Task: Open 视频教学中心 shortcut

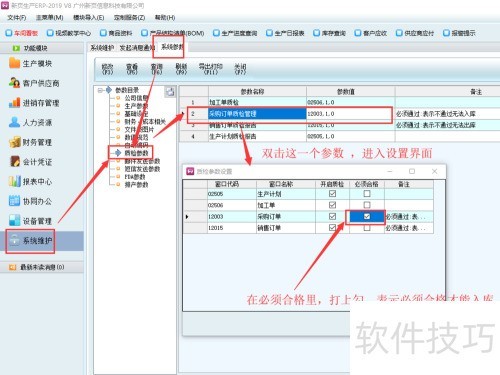Action: 69,33
